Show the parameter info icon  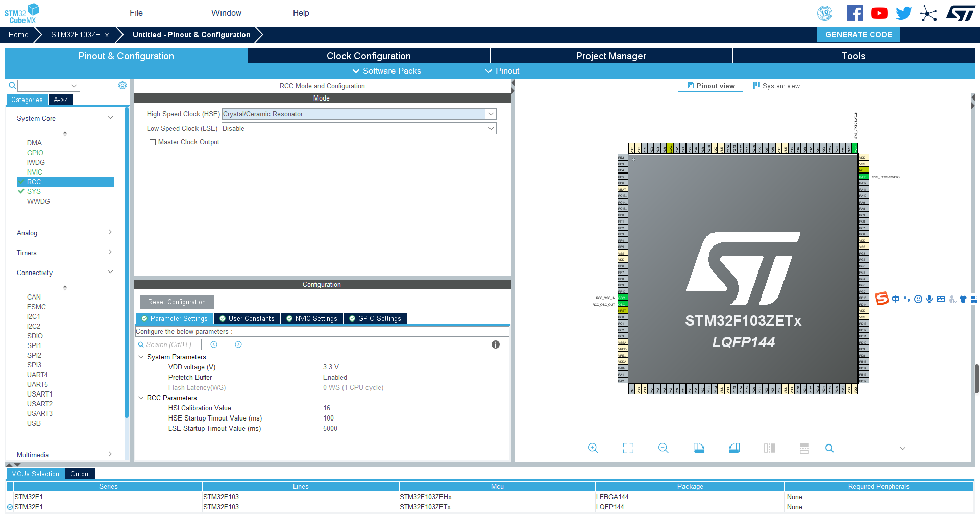click(x=496, y=344)
